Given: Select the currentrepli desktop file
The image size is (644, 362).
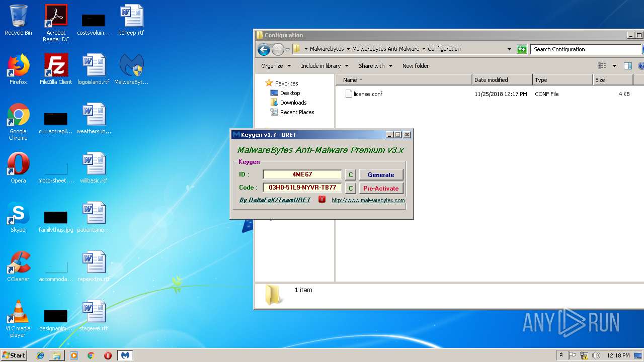Looking at the screenshot, I should (56, 123).
